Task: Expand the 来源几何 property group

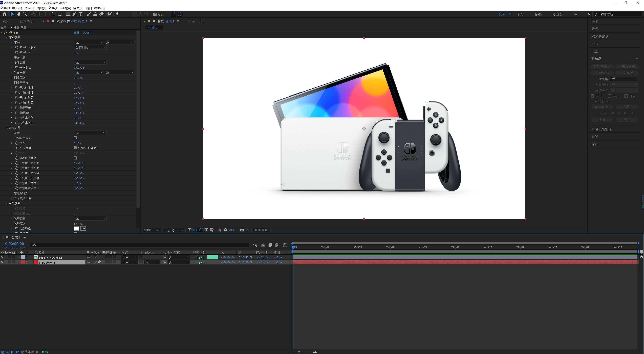Action: [11, 57]
